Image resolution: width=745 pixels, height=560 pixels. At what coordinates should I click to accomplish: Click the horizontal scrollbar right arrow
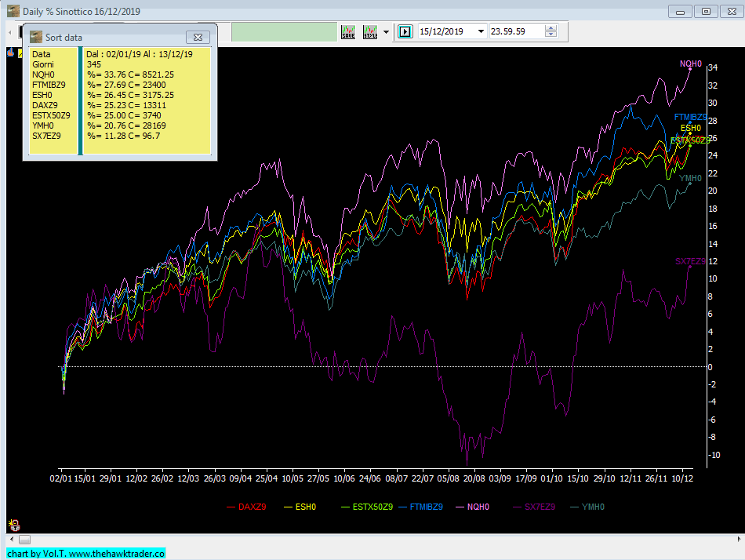click(739, 539)
